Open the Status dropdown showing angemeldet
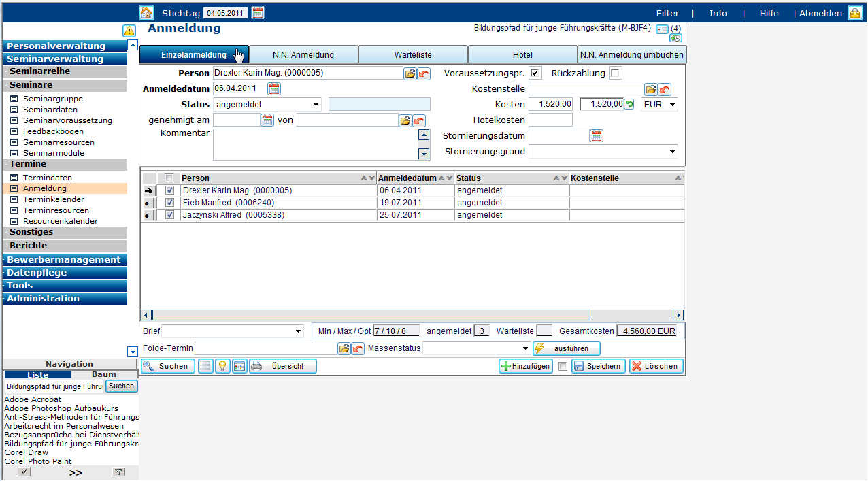The image size is (868, 481). pos(267,104)
